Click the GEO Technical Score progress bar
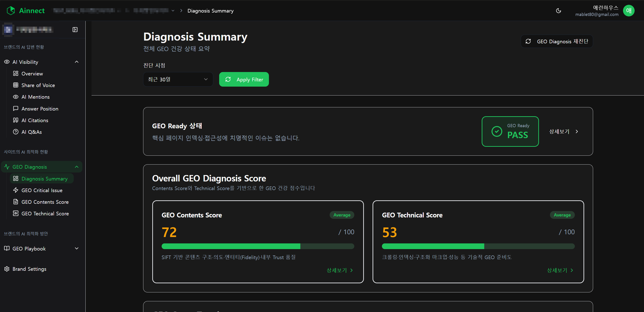The width and height of the screenshot is (644, 312). click(478, 246)
